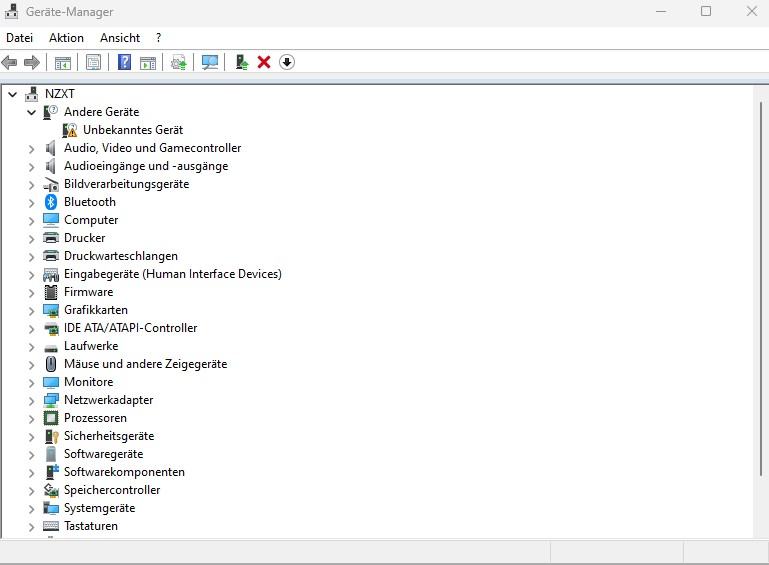The height and width of the screenshot is (565, 769).
Task: Click the NZXT computer root icon
Action: [x=32, y=94]
